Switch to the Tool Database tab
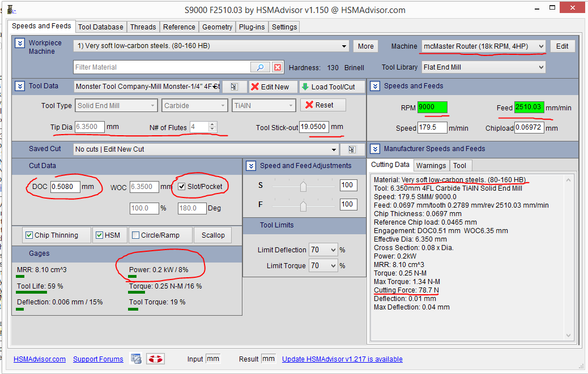 pos(100,27)
